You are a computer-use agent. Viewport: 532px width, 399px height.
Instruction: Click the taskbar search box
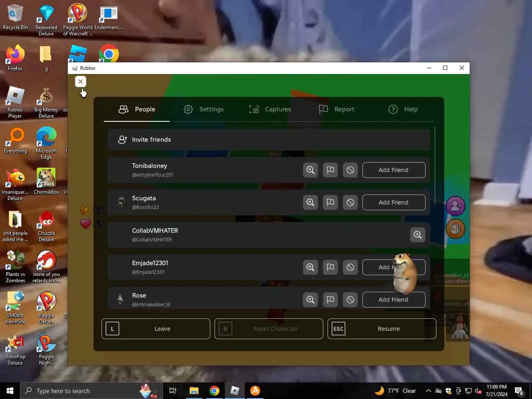pos(91,391)
